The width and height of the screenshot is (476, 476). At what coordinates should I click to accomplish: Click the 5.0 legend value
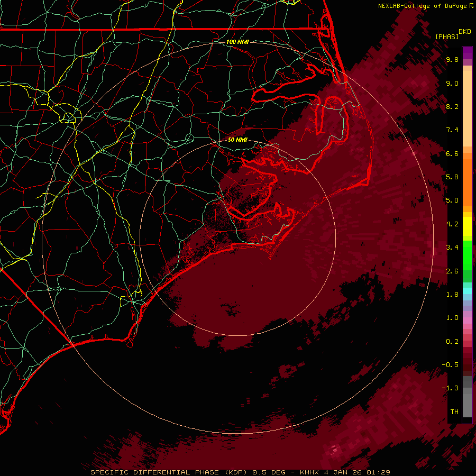click(452, 200)
